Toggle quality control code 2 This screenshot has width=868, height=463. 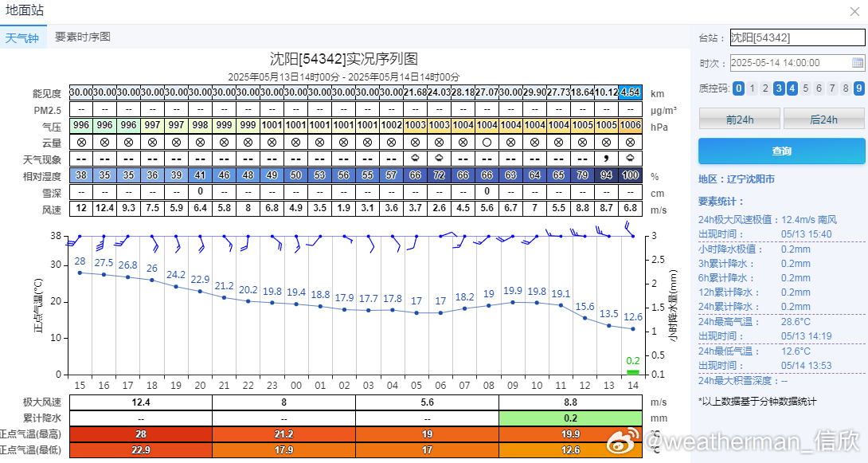pos(765,88)
